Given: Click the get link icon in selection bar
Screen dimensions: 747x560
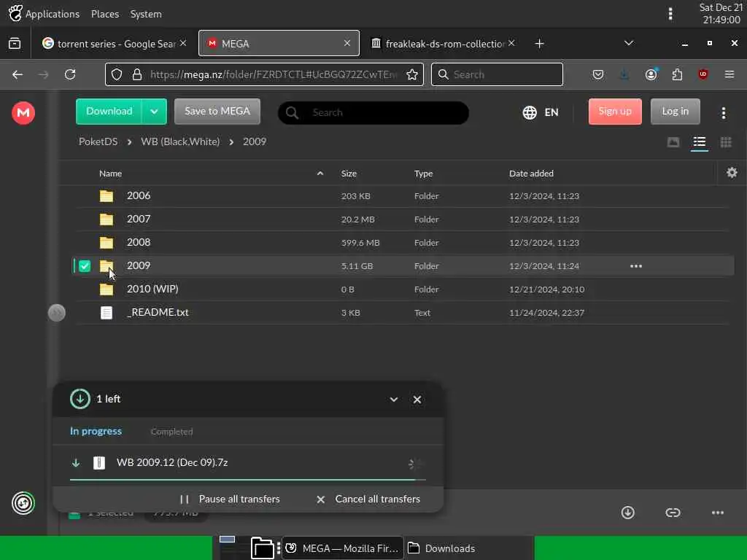Looking at the screenshot, I should [673, 513].
